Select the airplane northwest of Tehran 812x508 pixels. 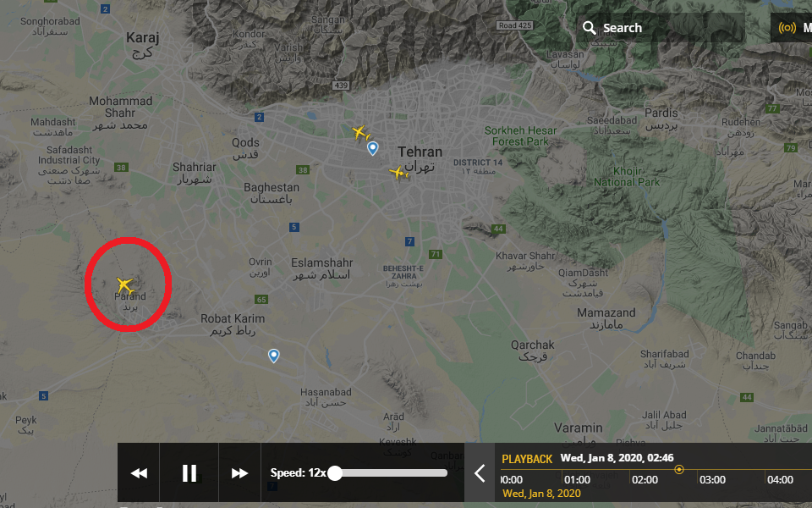pyautogui.click(x=360, y=133)
